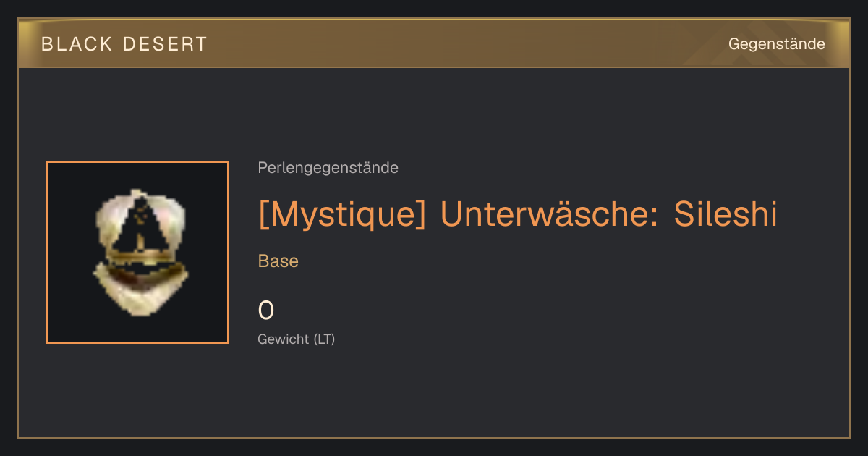
Task: Click the word DESERT in the header logo
Action: click(x=165, y=44)
